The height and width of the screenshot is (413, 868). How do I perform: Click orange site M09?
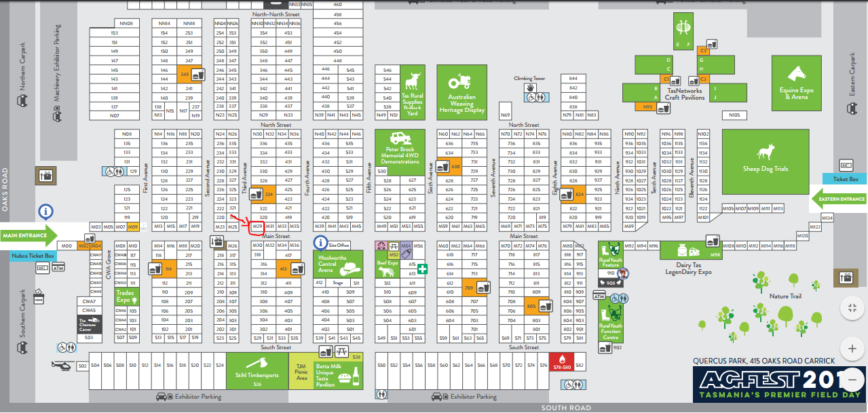(x=133, y=227)
